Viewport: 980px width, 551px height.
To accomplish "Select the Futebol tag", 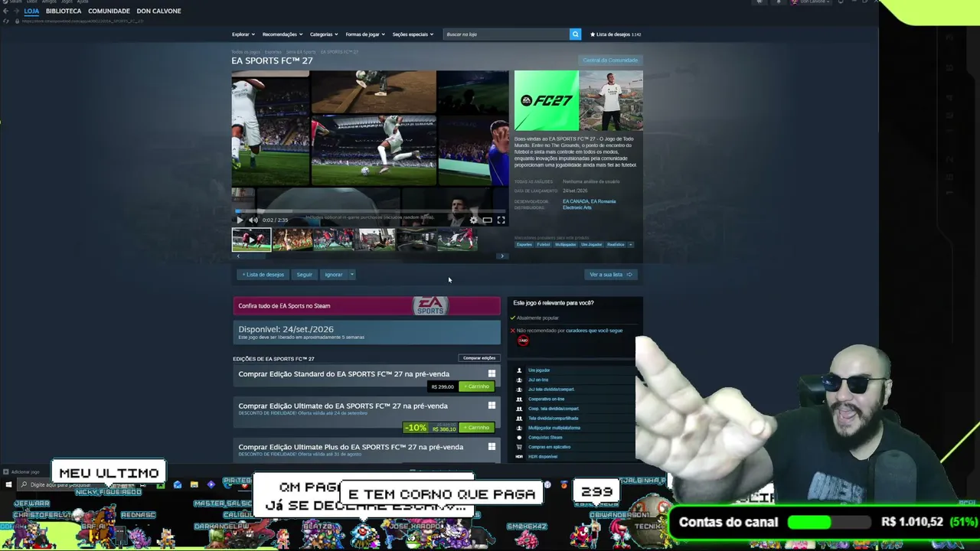I will [544, 244].
